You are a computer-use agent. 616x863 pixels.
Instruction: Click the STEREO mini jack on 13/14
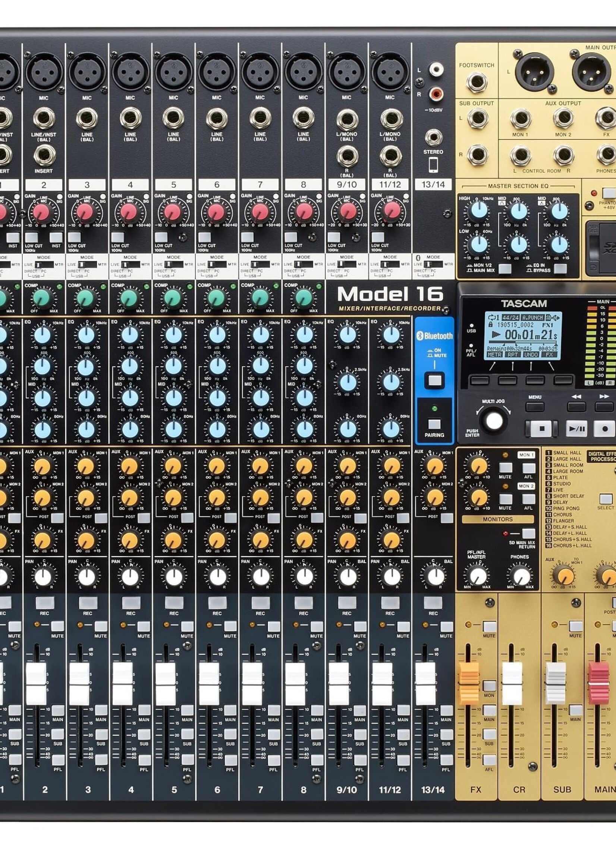(x=433, y=137)
